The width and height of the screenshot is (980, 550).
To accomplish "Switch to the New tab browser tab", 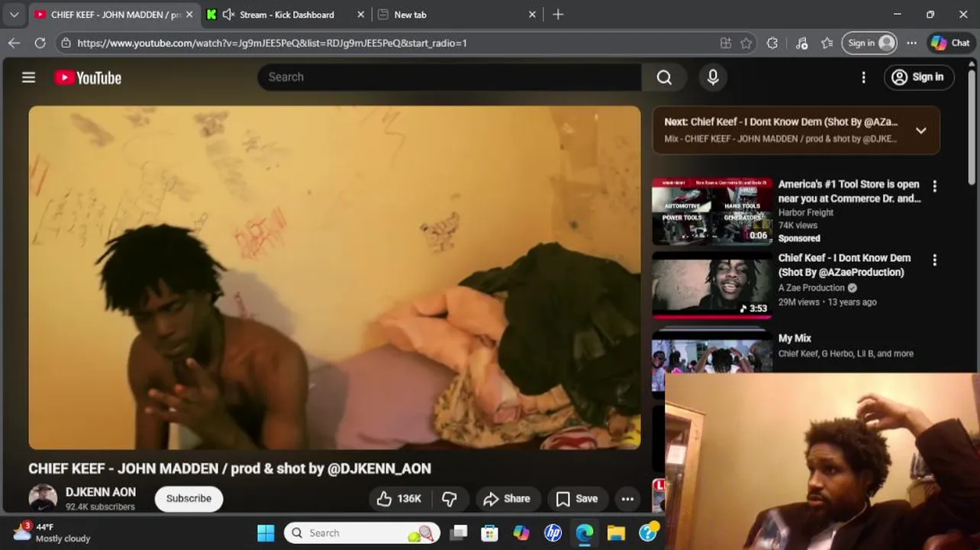I will point(410,15).
